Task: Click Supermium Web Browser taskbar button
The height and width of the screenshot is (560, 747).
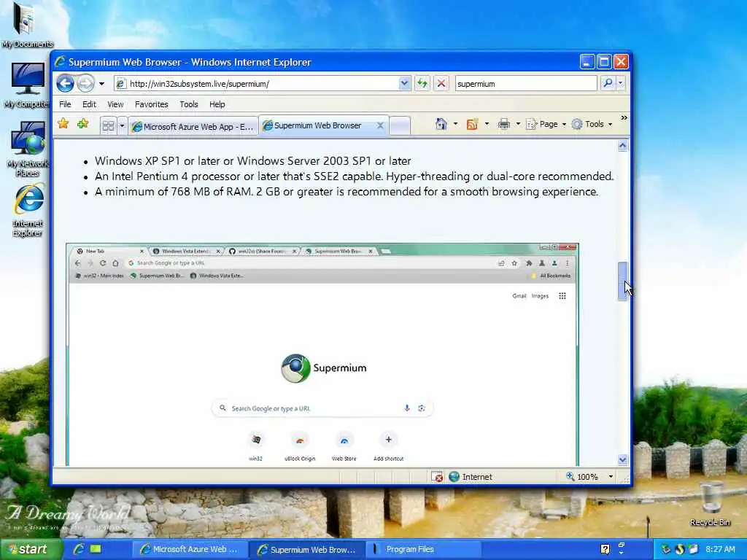Action: [307, 549]
